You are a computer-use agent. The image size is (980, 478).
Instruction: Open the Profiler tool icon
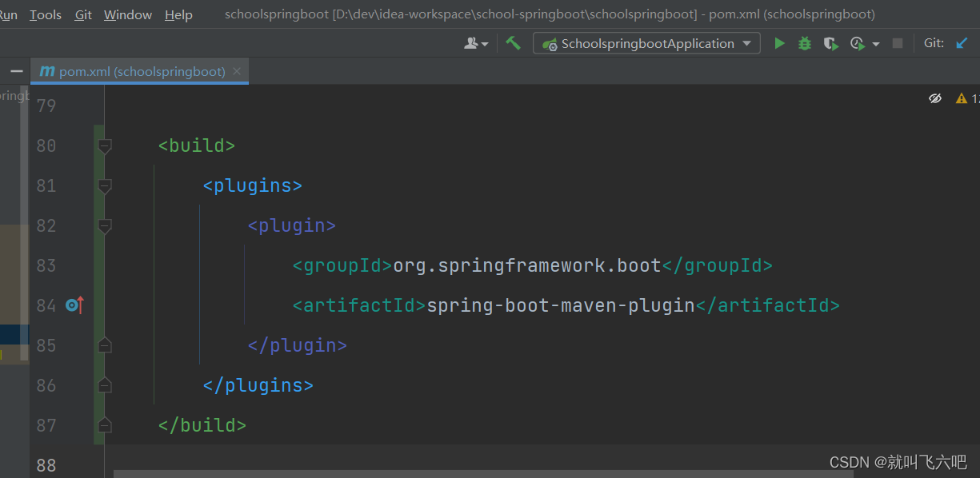856,43
